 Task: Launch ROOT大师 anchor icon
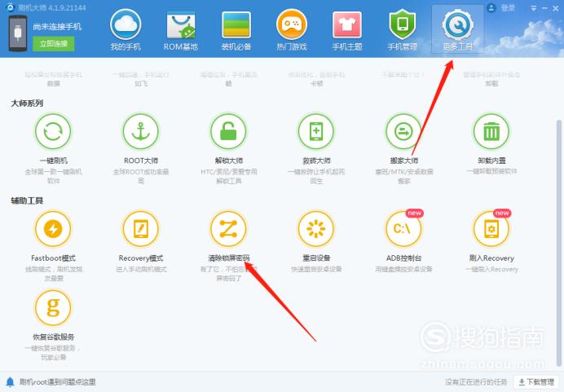click(x=141, y=131)
